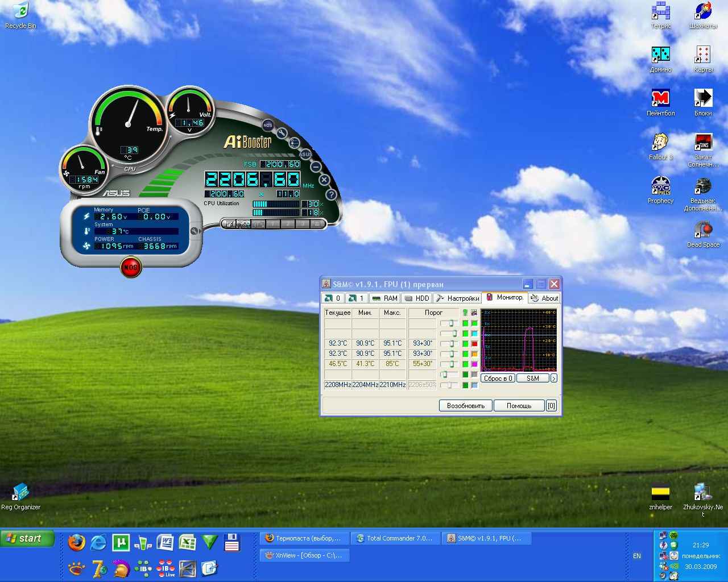
Task: Open the About tab in S&M
Action: click(x=544, y=298)
